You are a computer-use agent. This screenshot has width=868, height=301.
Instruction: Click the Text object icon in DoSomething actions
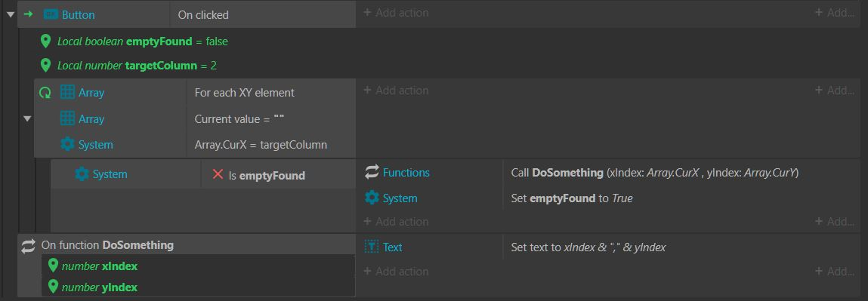tap(372, 247)
